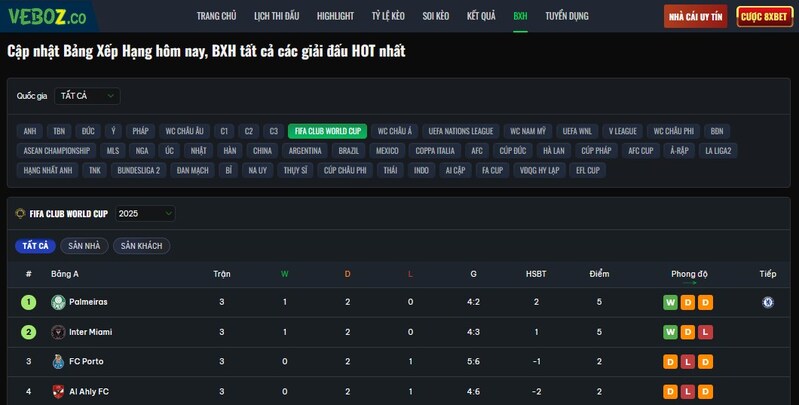Select the V LEAGUE tag
Screen dimensions: 799x405
point(623,131)
